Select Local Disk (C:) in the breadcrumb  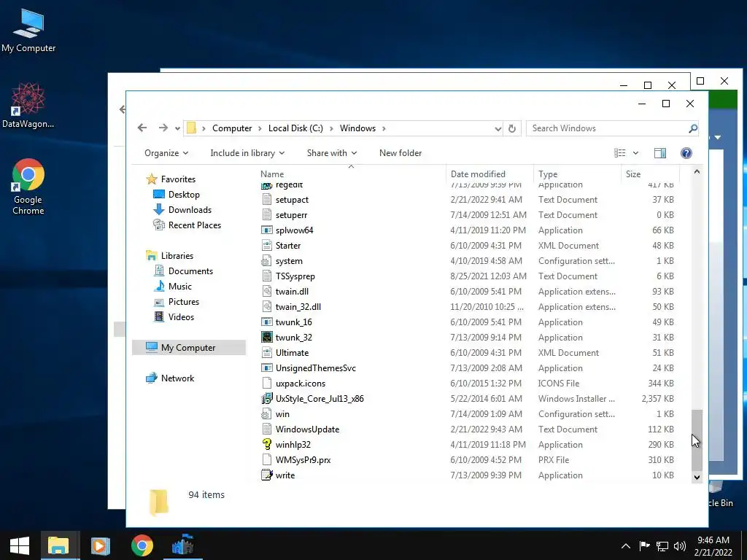click(x=295, y=128)
